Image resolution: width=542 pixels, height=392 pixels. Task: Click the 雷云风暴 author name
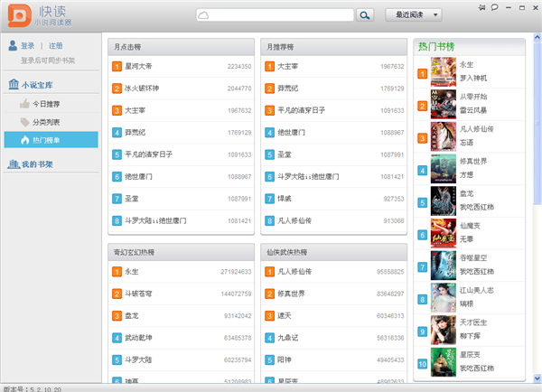click(x=473, y=110)
